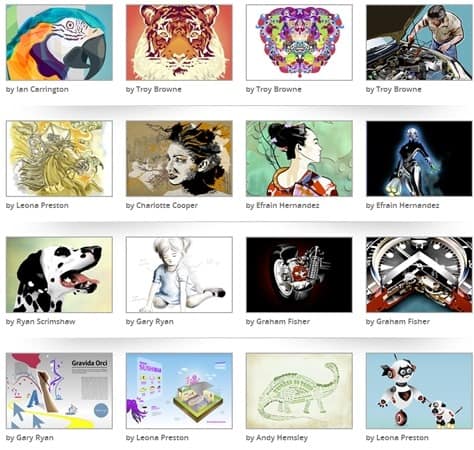Open the dinosaur typographic drawing thumbnail
The image size is (474, 450).
299,391
